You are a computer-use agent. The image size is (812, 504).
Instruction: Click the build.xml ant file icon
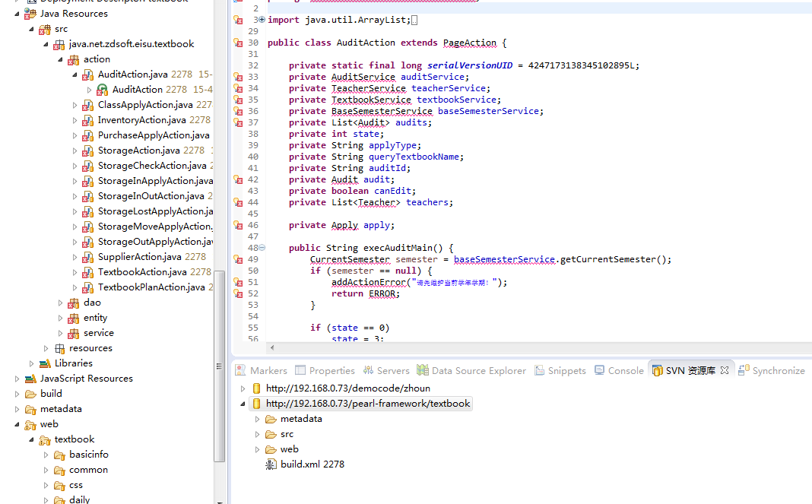[271, 464]
